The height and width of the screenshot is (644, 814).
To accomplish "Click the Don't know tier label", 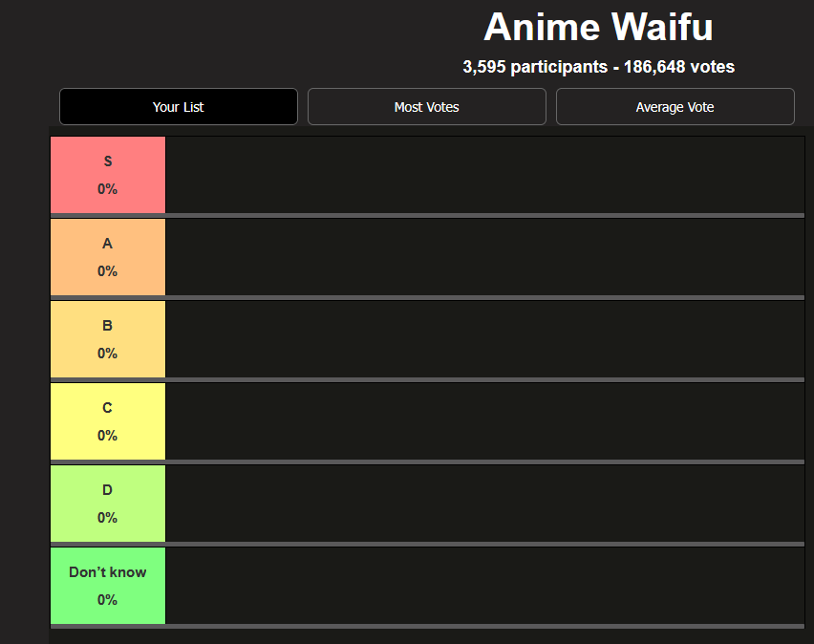I will point(108,586).
